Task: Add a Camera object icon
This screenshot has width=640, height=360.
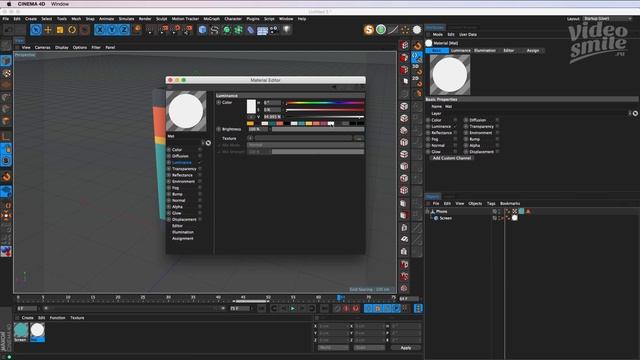Action: [x=274, y=30]
